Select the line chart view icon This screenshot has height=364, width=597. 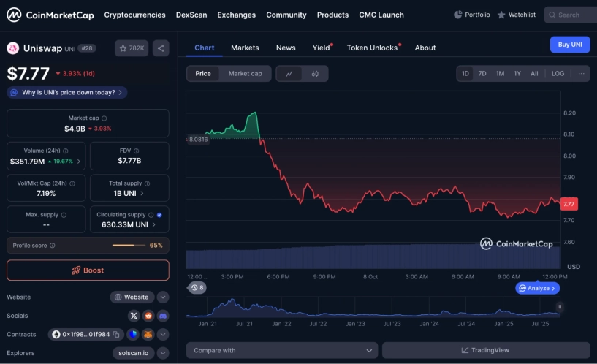tap(289, 74)
